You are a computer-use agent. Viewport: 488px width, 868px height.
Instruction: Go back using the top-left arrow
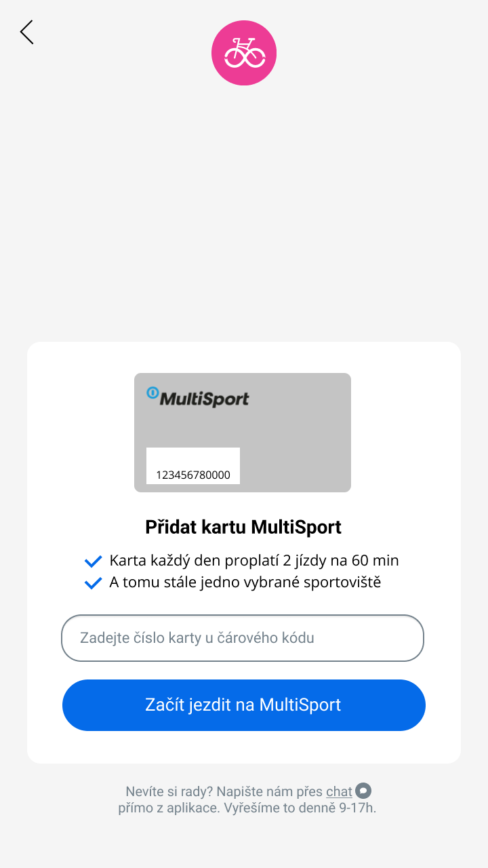point(27,33)
